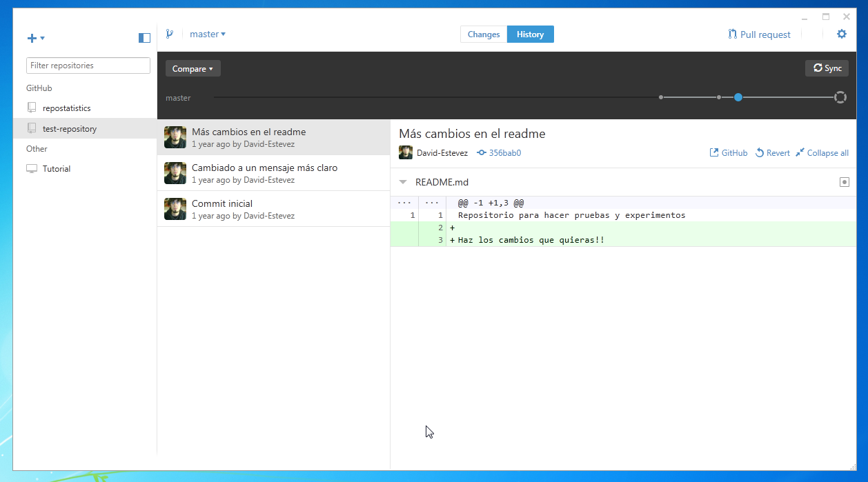Collapse the README.md diff section

point(404,183)
